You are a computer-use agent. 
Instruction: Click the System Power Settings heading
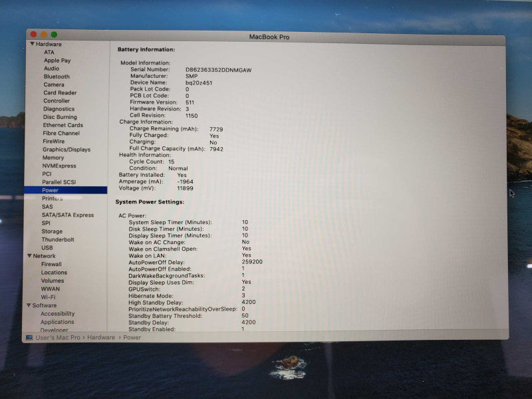(150, 202)
